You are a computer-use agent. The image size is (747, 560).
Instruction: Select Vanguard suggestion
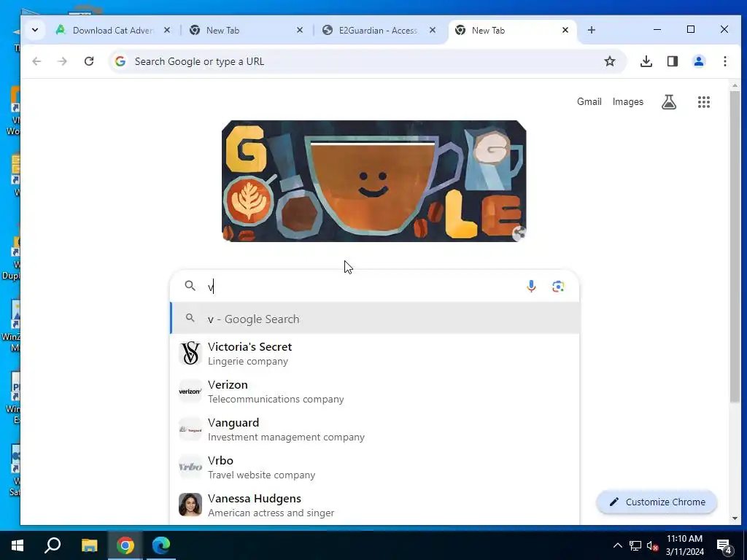[x=375, y=429]
